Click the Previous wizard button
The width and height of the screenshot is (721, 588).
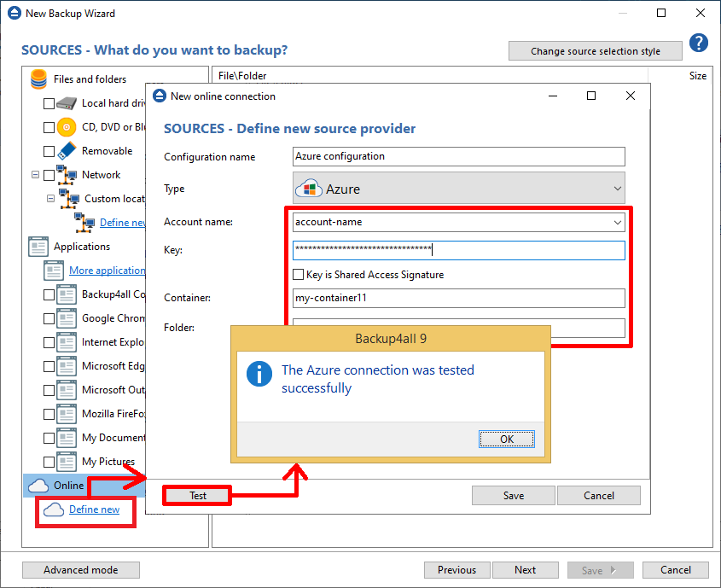click(x=457, y=570)
